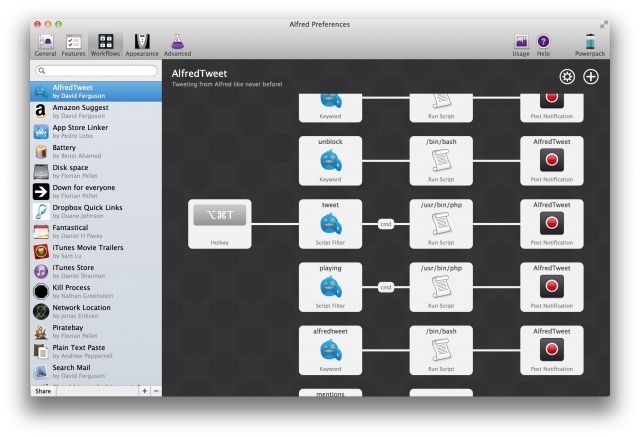Select the tweet Script Filter node

click(330, 223)
